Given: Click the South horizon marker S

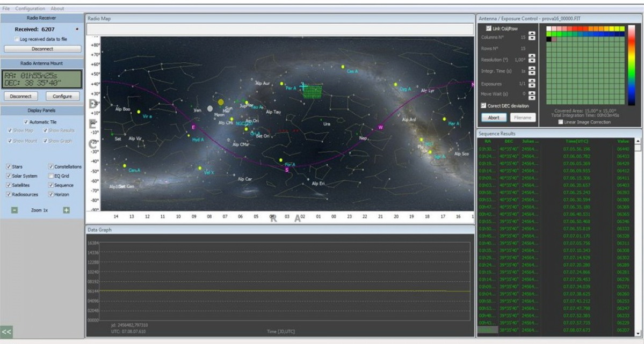Looking at the screenshot, I should pyautogui.click(x=287, y=170).
